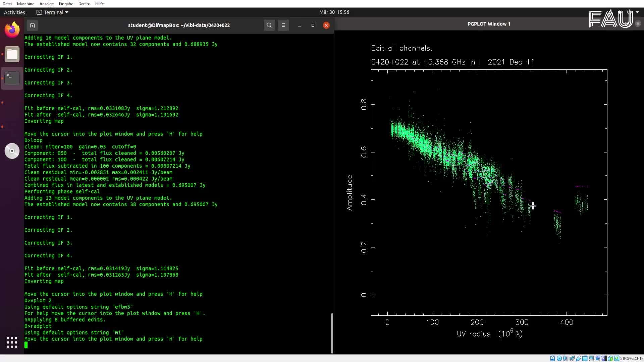
Task: Open a new terminal tab
Action: click(32, 25)
